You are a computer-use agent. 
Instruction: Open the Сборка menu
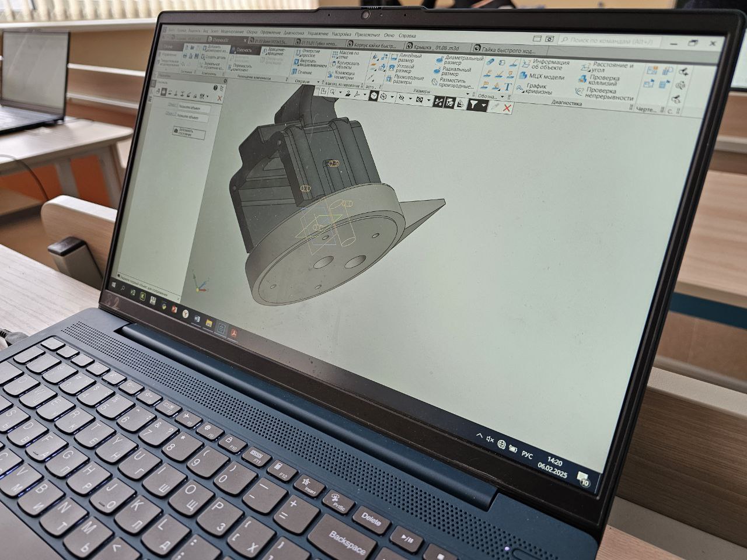click(252, 33)
